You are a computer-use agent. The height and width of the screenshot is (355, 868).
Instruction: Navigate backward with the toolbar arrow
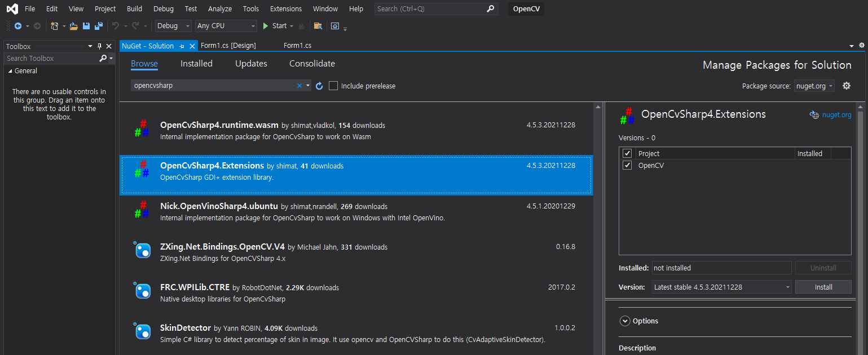pyautogui.click(x=18, y=26)
